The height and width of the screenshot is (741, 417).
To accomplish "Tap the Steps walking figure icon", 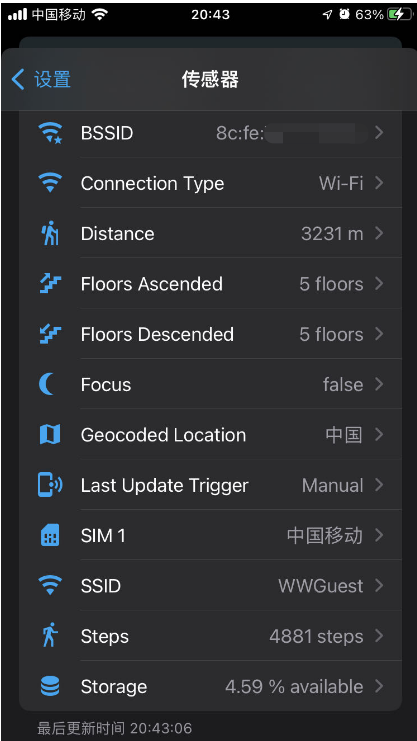I will [x=50, y=636].
